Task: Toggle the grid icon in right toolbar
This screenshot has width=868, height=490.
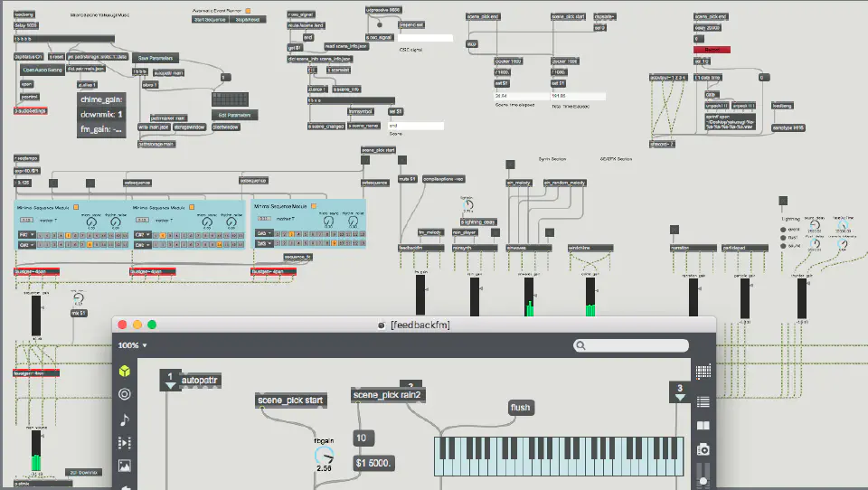Action: 703,372
